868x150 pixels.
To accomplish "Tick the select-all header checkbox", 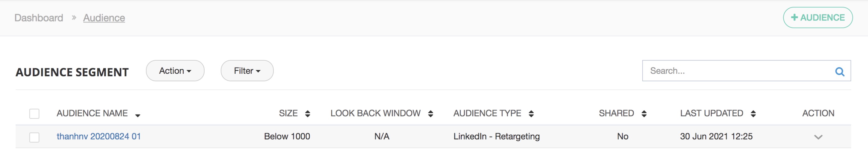I will [x=35, y=114].
